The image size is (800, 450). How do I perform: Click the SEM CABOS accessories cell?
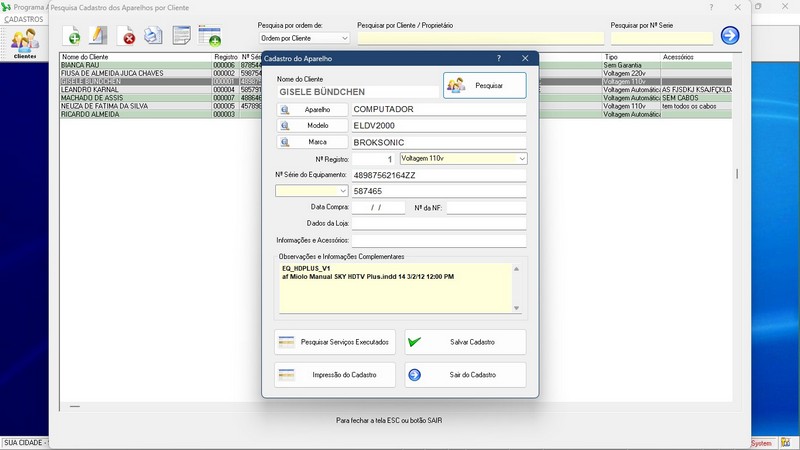pyautogui.click(x=696, y=98)
